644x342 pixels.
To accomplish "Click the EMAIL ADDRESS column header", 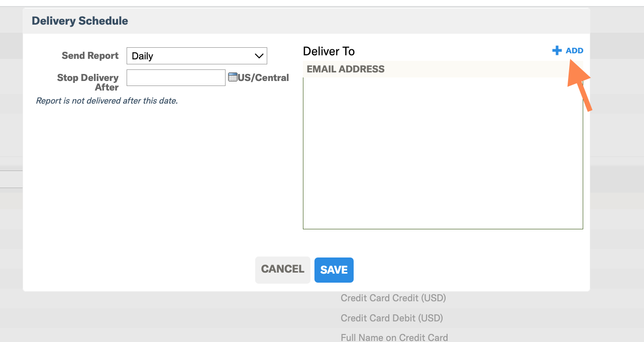I will (x=346, y=69).
